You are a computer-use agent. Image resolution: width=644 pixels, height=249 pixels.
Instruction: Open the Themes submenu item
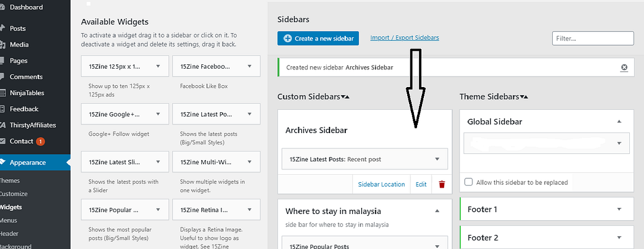coord(9,180)
